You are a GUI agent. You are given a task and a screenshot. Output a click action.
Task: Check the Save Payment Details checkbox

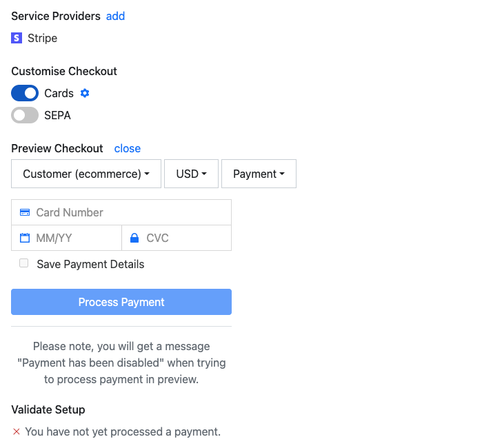[x=24, y=263]
